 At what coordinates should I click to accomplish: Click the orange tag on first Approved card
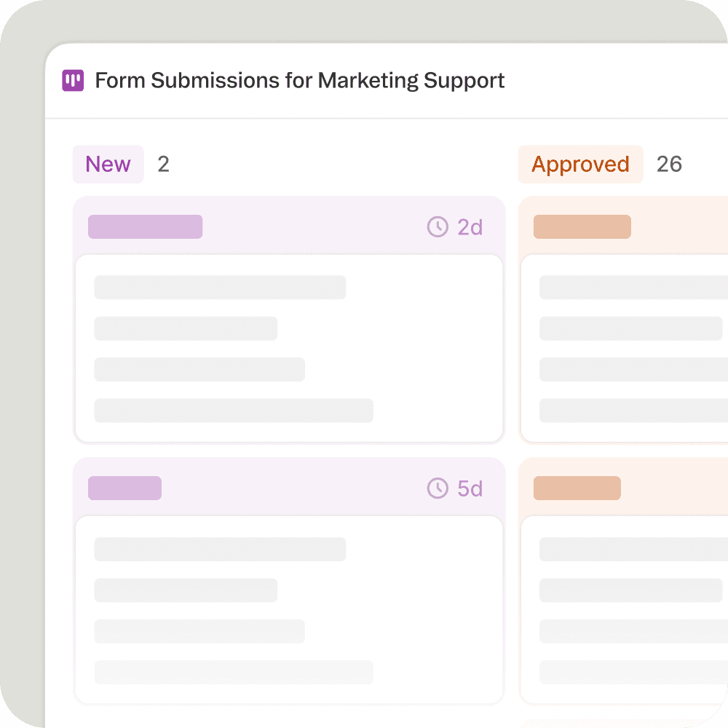point(582,227)
